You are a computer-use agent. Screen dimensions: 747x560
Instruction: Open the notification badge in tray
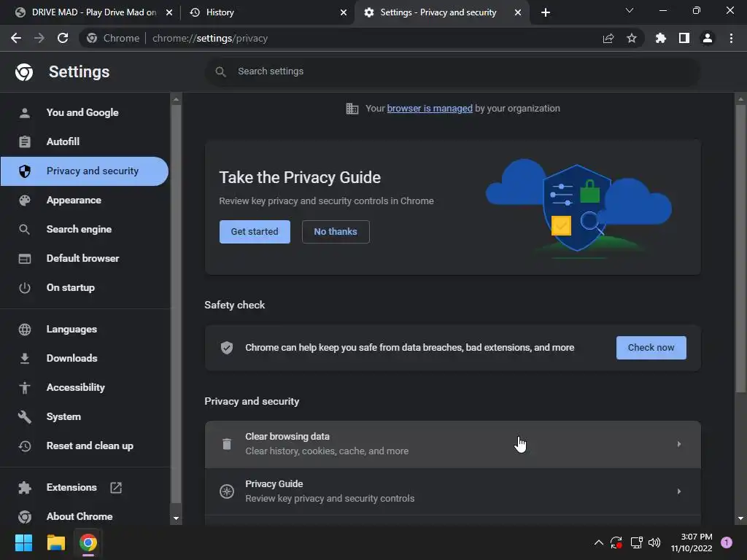tap(727, 542)
